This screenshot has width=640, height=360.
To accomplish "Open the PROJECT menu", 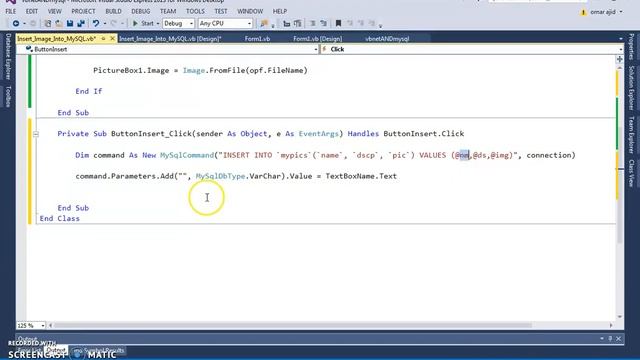I will [83, 11].
